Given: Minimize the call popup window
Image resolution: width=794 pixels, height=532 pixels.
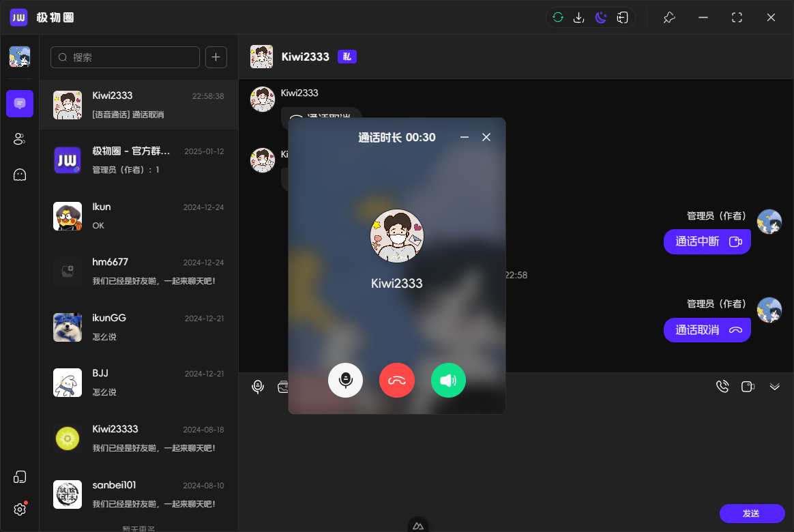Looking at the screenshot, I should coord(465,137).
